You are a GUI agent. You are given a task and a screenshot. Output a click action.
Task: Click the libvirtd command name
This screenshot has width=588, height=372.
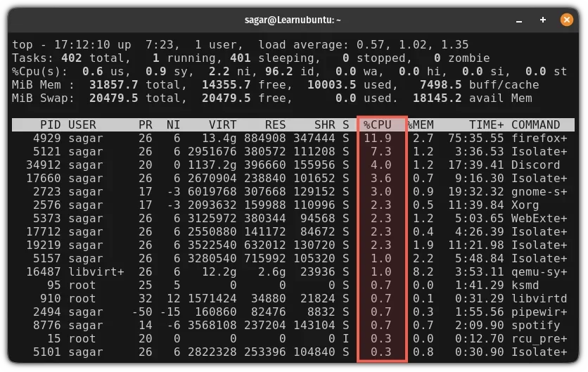pos(539,299)
